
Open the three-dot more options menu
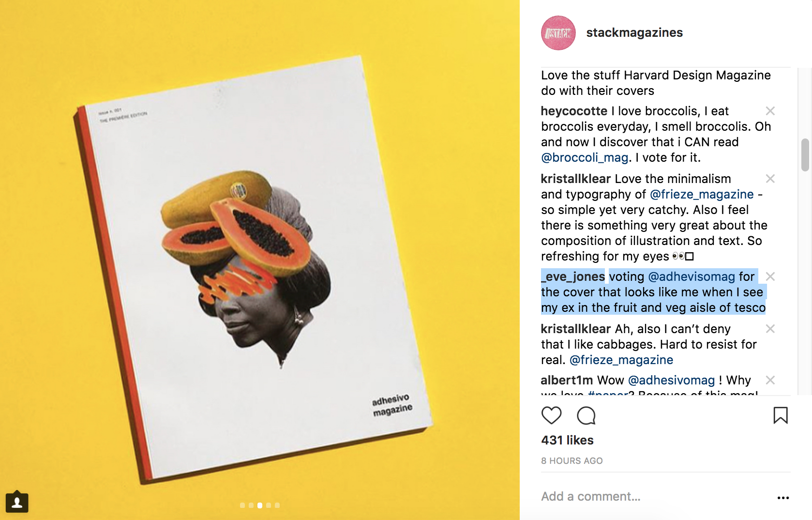tap(783, 498)
